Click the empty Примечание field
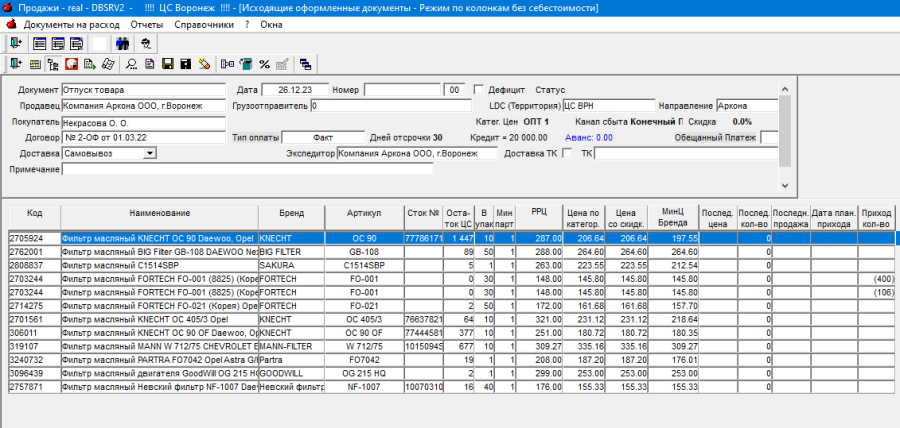This screenshot has height=428, width=900. pos(248,169)
